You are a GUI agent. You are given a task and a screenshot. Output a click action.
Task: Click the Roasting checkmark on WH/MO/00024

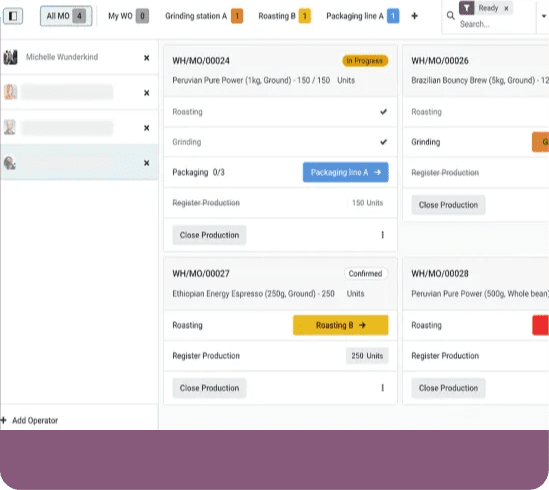[x=384, y=112]
